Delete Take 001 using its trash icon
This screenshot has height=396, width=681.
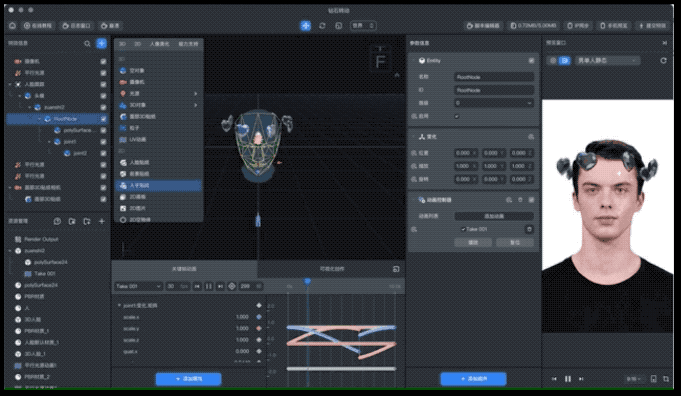click(529, 229)
